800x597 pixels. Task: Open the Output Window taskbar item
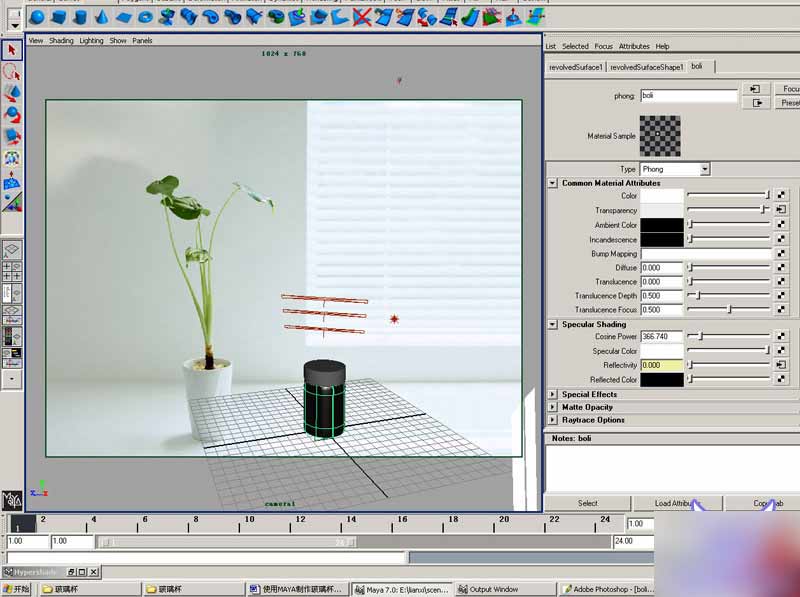tap(504, 589)
